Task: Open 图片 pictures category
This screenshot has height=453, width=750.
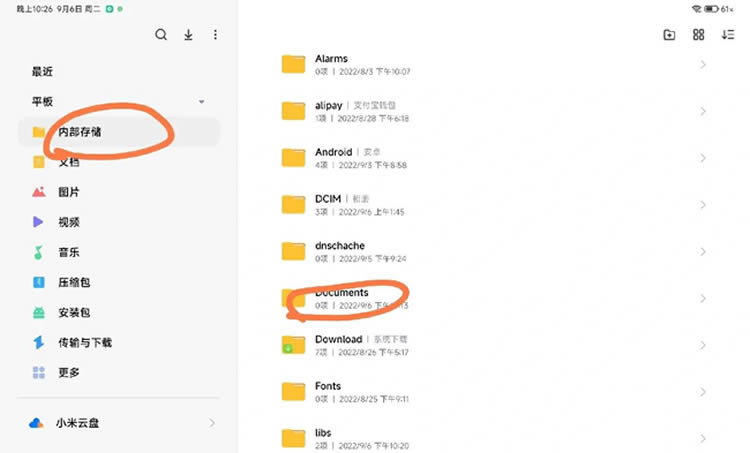Action: [x=68, y=192]
